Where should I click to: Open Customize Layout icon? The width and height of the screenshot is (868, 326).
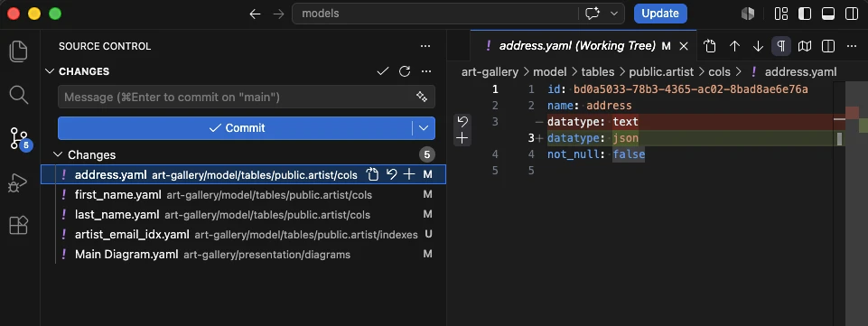pyautogui.click(x=781, y=14)
